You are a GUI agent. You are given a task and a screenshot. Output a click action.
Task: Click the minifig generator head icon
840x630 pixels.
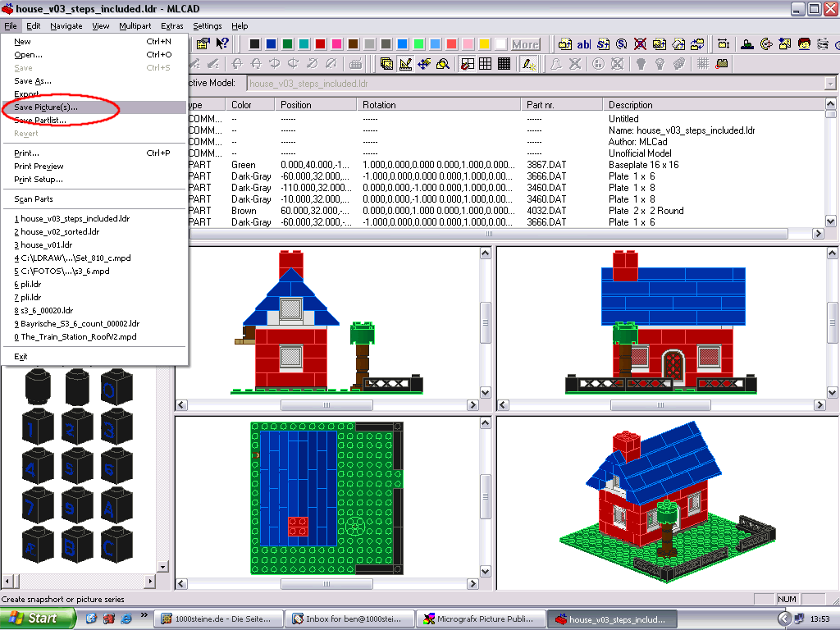tap(804, 44)
